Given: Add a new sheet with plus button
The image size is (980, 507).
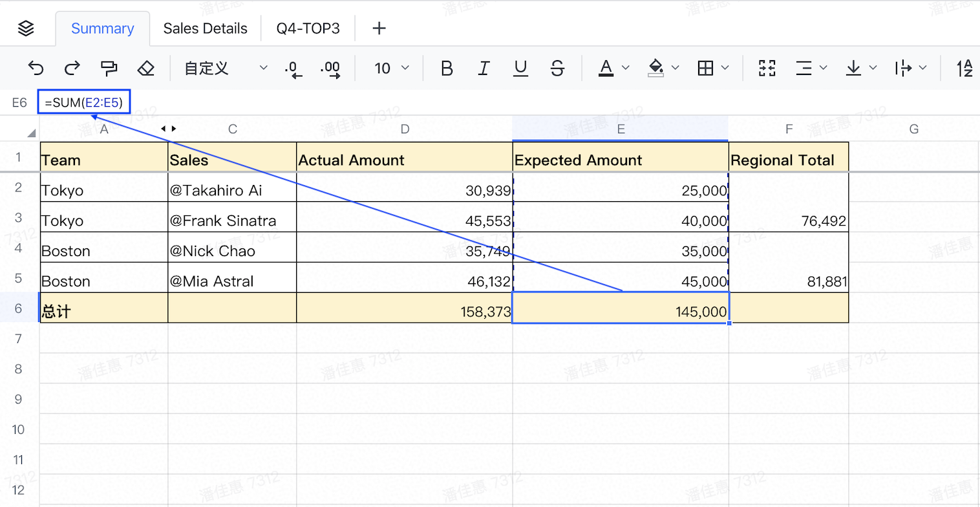Looking at the screenshot, I should pyautogui.click(x=379, y=28).
